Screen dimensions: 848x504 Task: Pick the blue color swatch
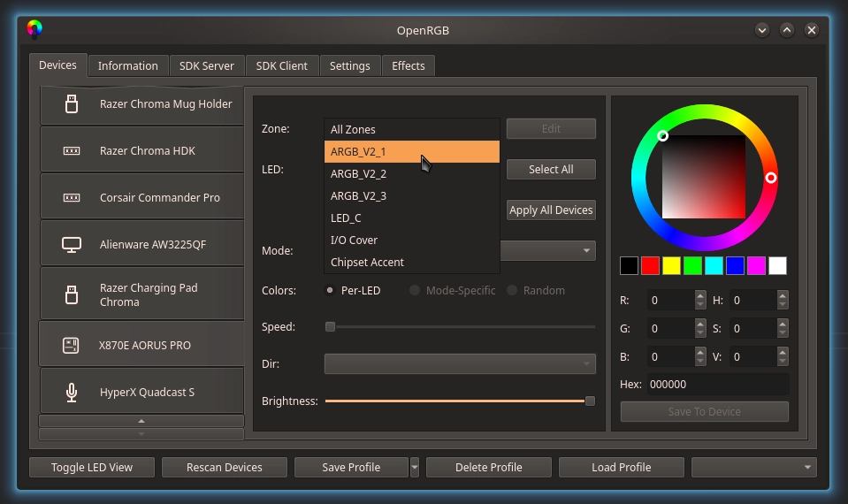click(x=735, y=265)
